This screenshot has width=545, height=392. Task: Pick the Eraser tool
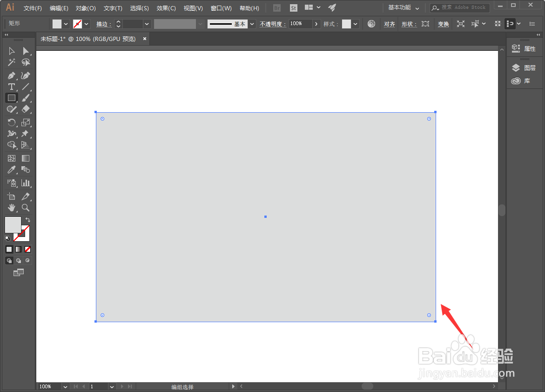coord(26,109)
